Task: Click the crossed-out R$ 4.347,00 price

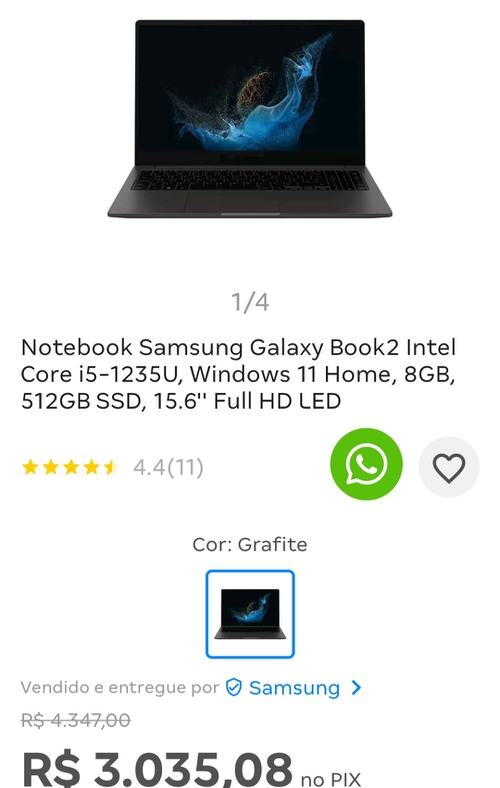Action: point(75,720)
